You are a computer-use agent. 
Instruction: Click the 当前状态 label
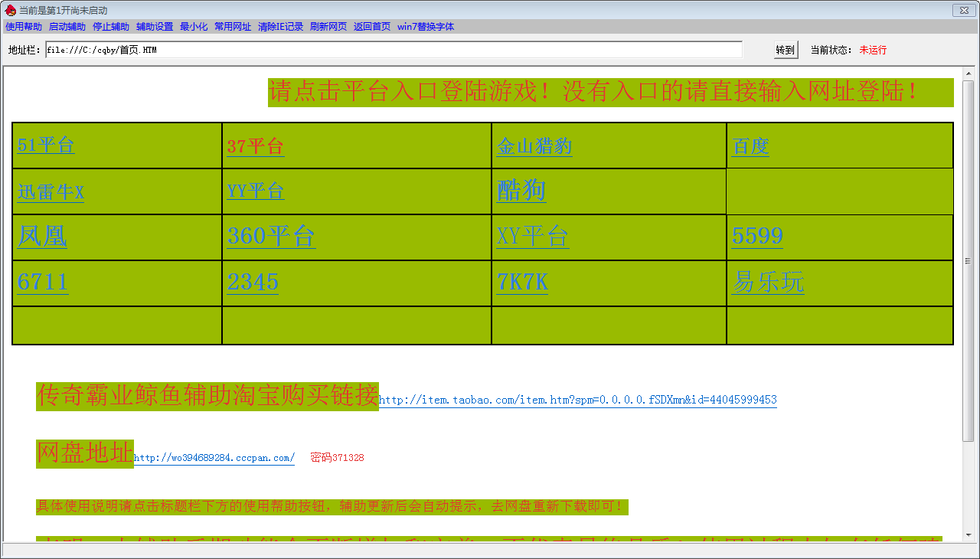[831, 50]
